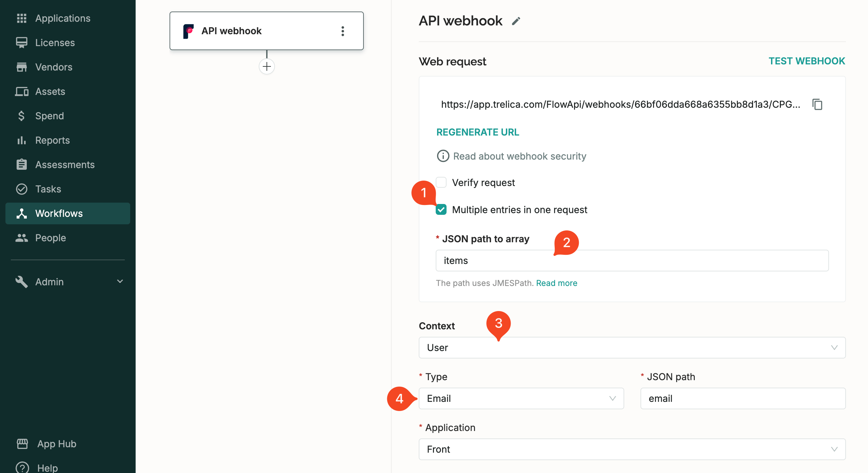This screenshot has height=473, width=868.
Task: Follow the JMESPath Read more link
Action: [557, 283]
